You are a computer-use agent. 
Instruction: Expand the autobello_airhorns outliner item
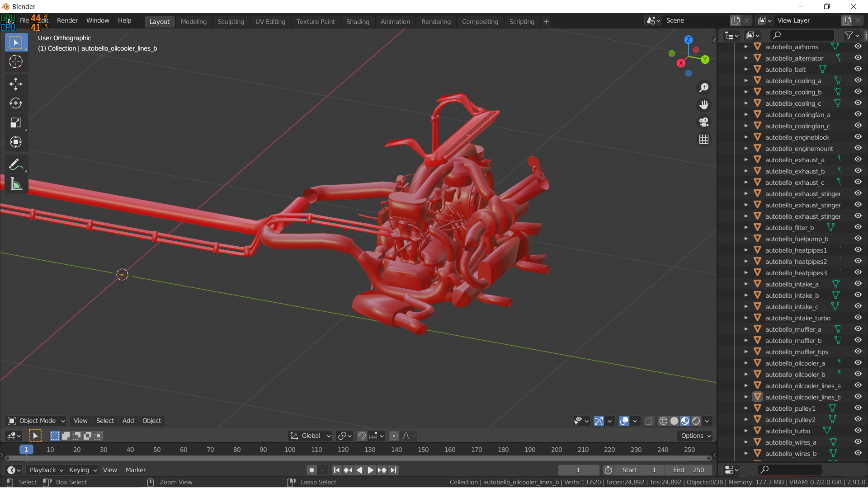(746, 47)
